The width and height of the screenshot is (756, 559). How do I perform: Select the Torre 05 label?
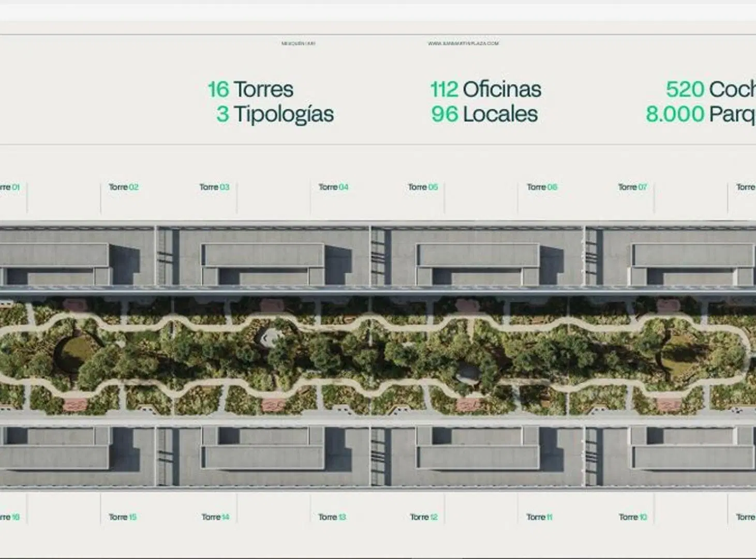coord(423,187)
